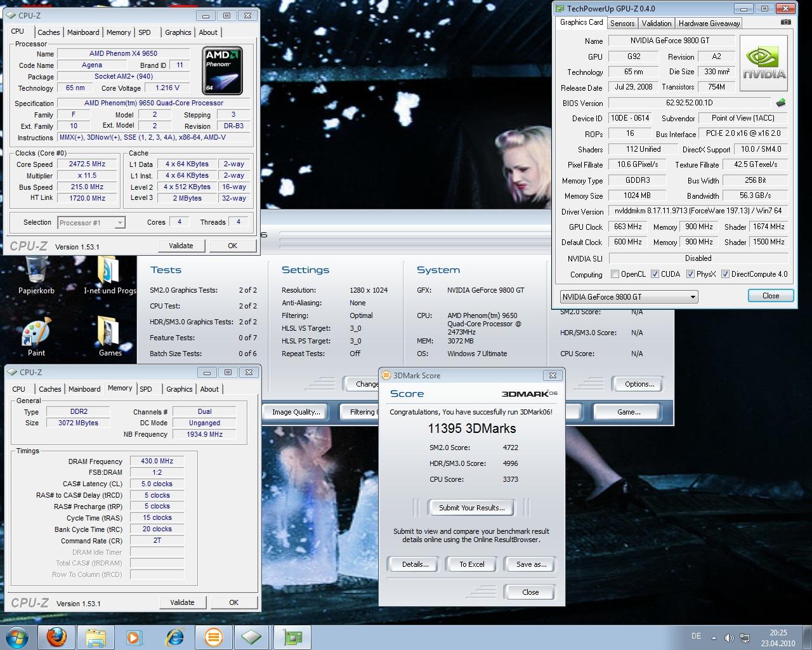Click GPU-Z title bar icon
Viewport: 812px width, 650px height.
pos(560,8)
